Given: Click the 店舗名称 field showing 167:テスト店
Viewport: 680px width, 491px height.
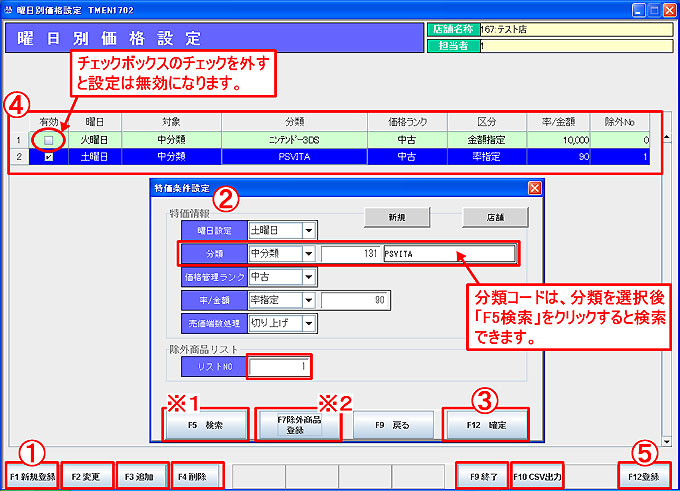Looking at the screenshot, I should [576, 29].
